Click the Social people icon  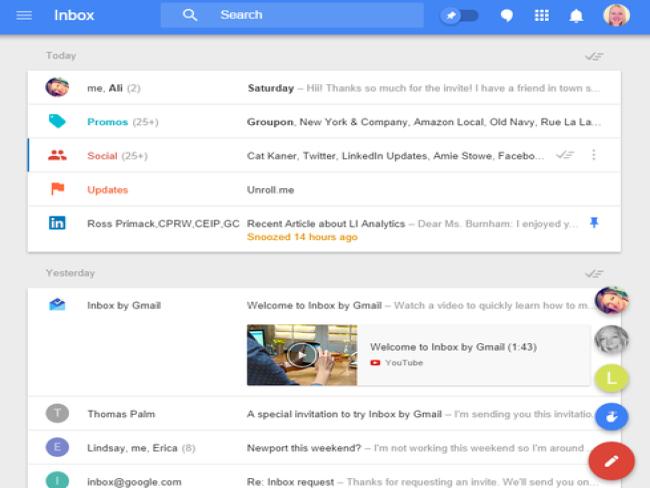tap(57, 155)
